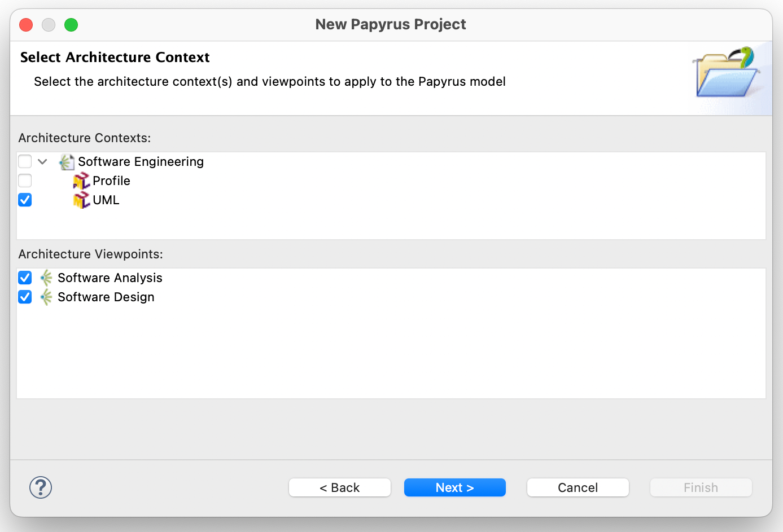Enable the Profile context checkbox

25,181
